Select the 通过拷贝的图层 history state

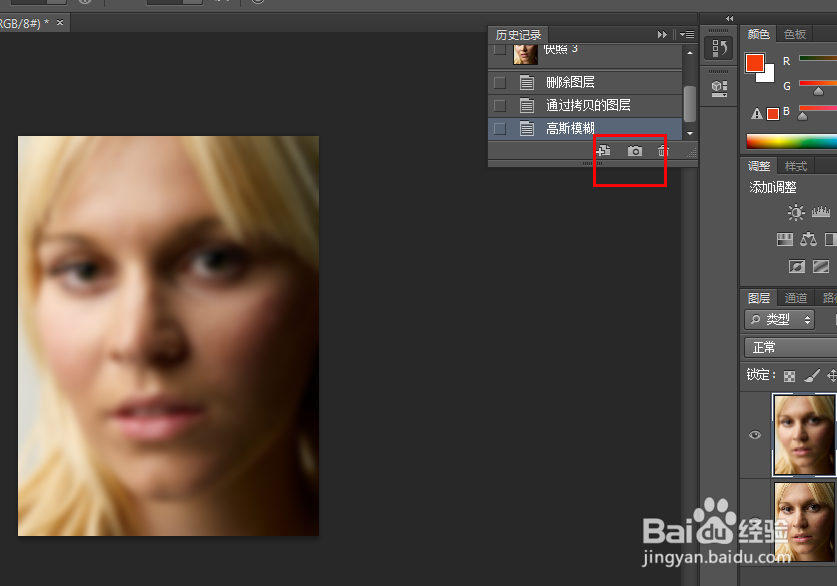(x=586, y=105)
